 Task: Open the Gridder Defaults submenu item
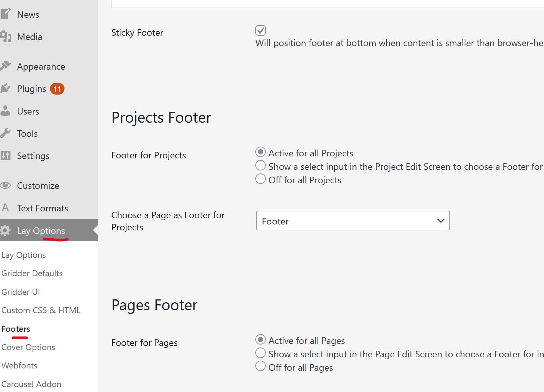pyautogui.click(x=32, y=273)
